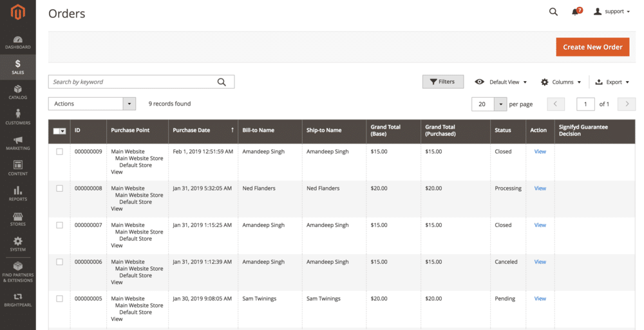The width and height of the screenshot is (644, 330).
Task: Select checkbox for order 000000009
Action: pos(60,152)
